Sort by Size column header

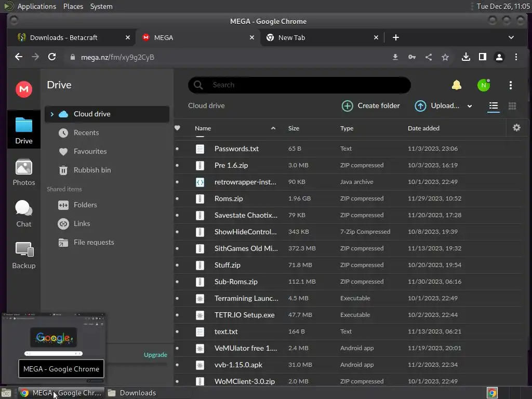(294, 128)
